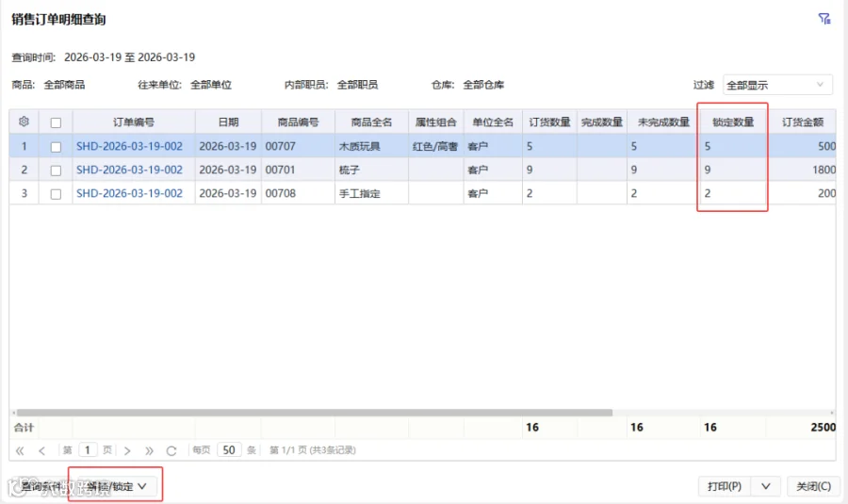Click the 订货金额 column header

803,122
